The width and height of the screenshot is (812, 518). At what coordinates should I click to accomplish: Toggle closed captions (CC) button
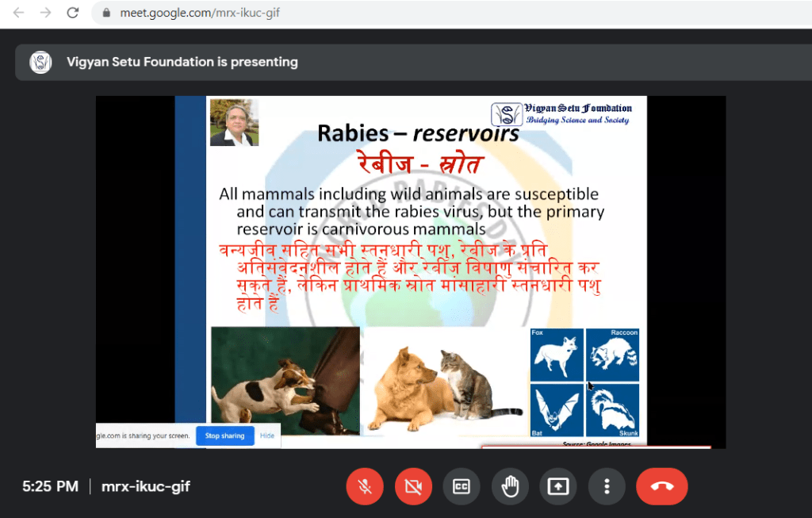[462, 487]
